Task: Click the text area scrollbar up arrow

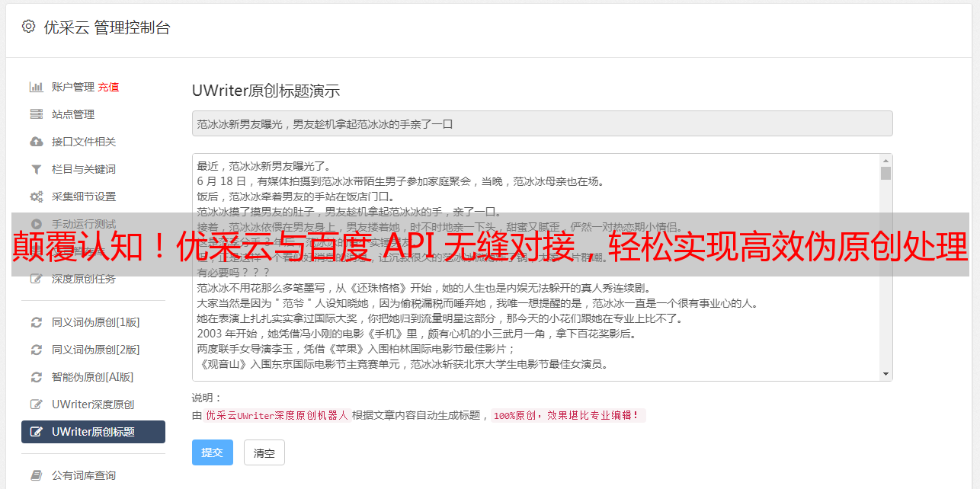Action: 886,161
